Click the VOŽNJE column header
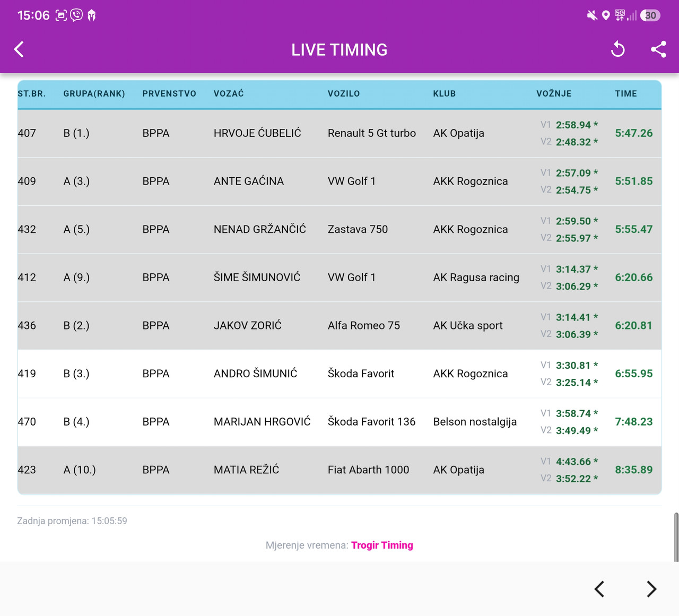The image size is (679, 616). tap(554, 93)
